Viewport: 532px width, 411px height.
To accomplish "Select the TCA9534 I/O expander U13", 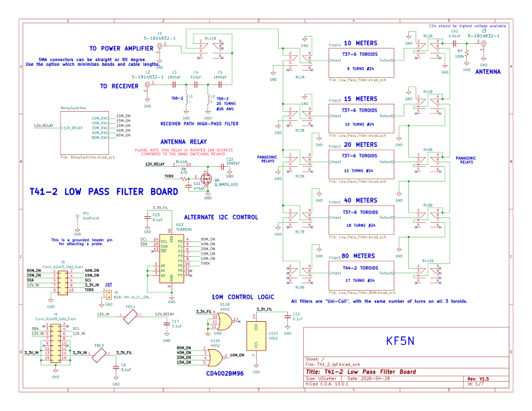I will 172,257.
